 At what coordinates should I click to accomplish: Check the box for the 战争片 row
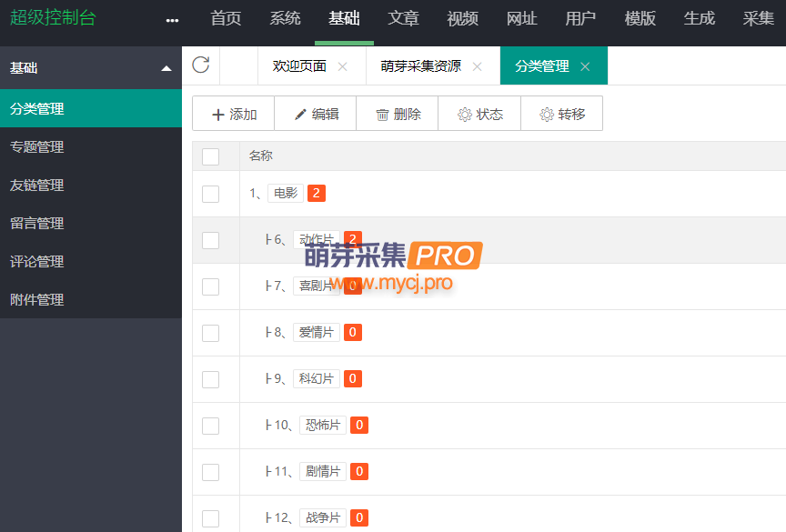coord(210,518)
